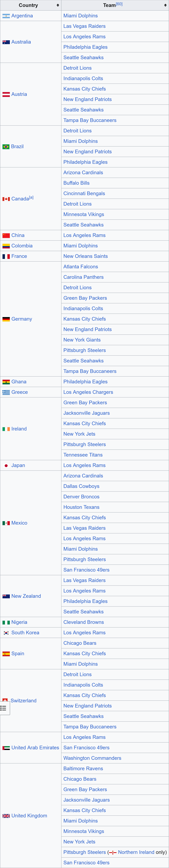
Task: Open footnote a next to Canada
Action: tap(31, 197)
